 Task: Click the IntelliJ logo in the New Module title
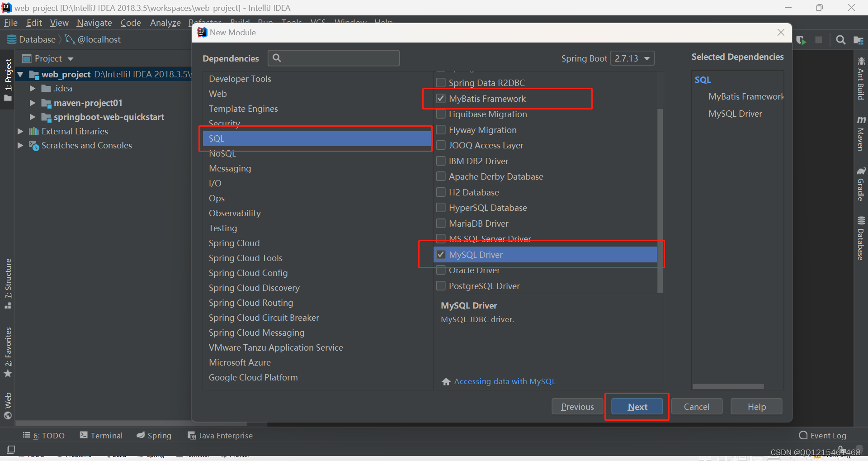[x=202, y=33]
